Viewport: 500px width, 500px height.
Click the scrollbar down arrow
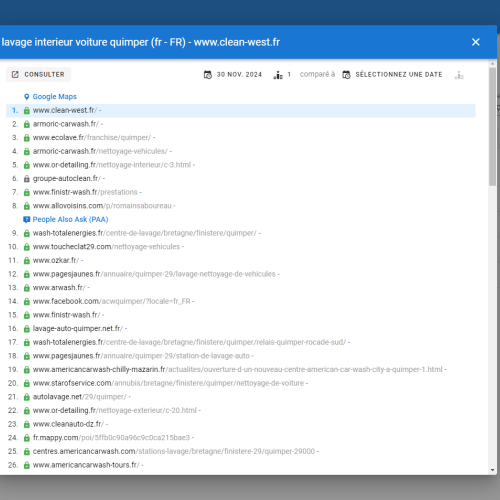(492, 470)
